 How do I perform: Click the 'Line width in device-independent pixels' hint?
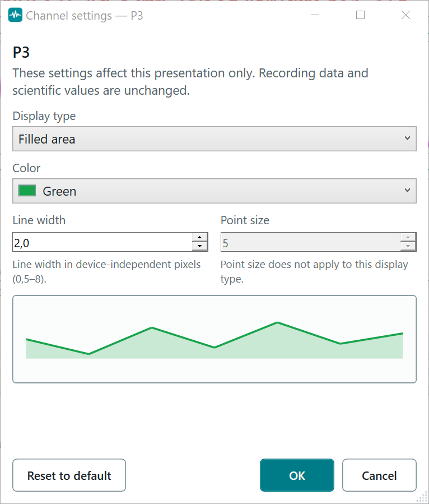[106, 271]
